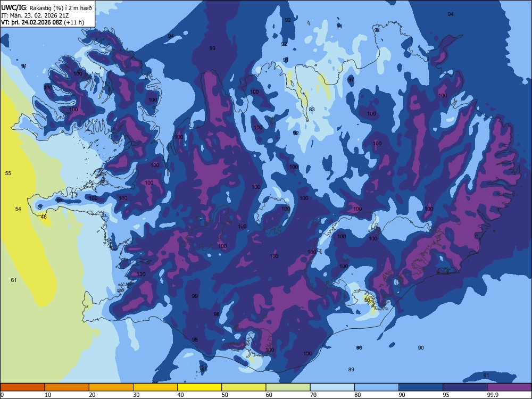Click the 80–90 light blue legend swatch
The height and width of the screenshot is (399, 532).
377,387
